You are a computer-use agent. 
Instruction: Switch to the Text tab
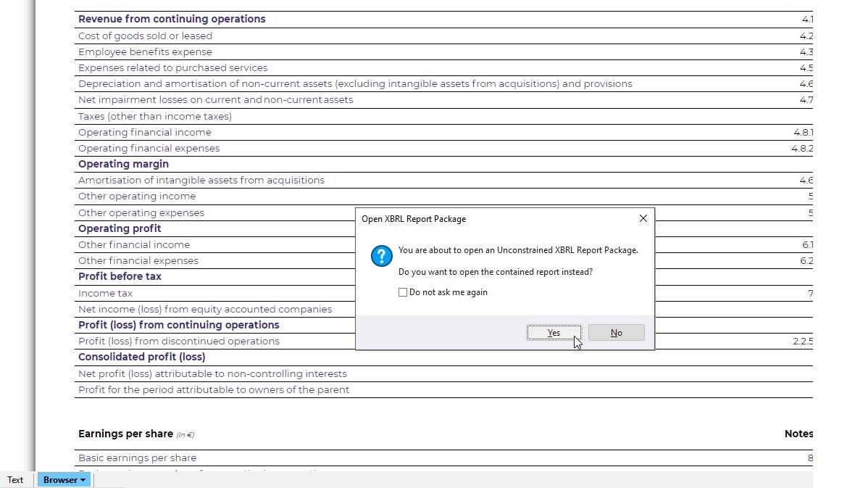(15, 479)
